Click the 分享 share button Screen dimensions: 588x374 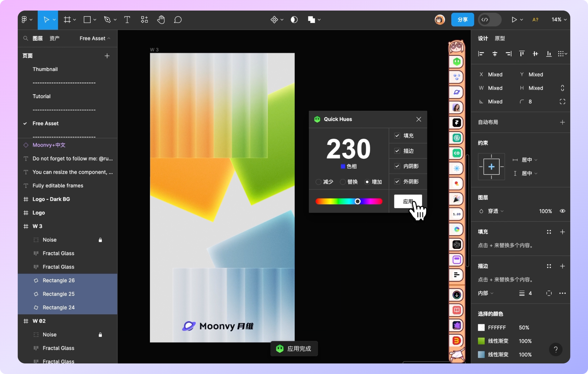click(462, 20)
